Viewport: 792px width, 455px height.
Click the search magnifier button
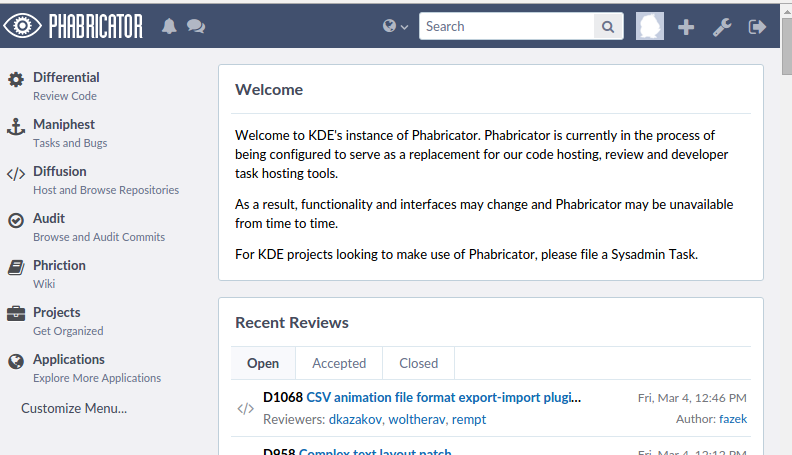point(608,26)
